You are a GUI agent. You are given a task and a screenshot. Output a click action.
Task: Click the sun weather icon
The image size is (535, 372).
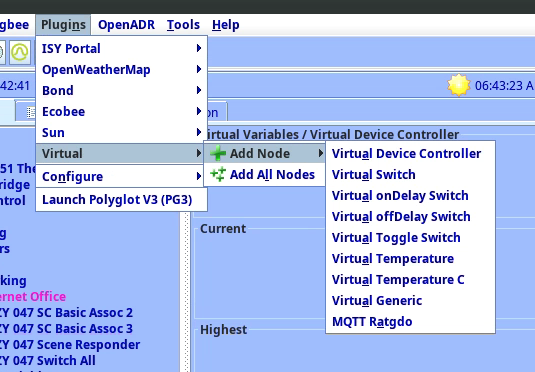click(x=459, y=85)
